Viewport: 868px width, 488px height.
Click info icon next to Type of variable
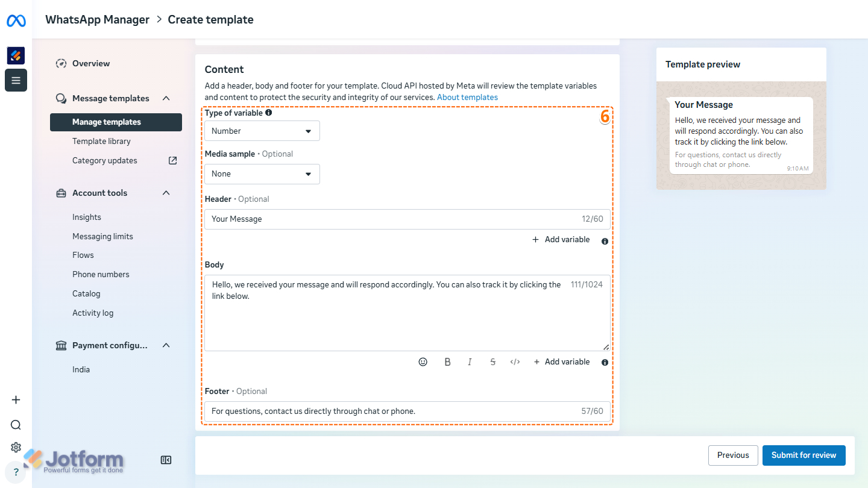click(x=269, y=113)
